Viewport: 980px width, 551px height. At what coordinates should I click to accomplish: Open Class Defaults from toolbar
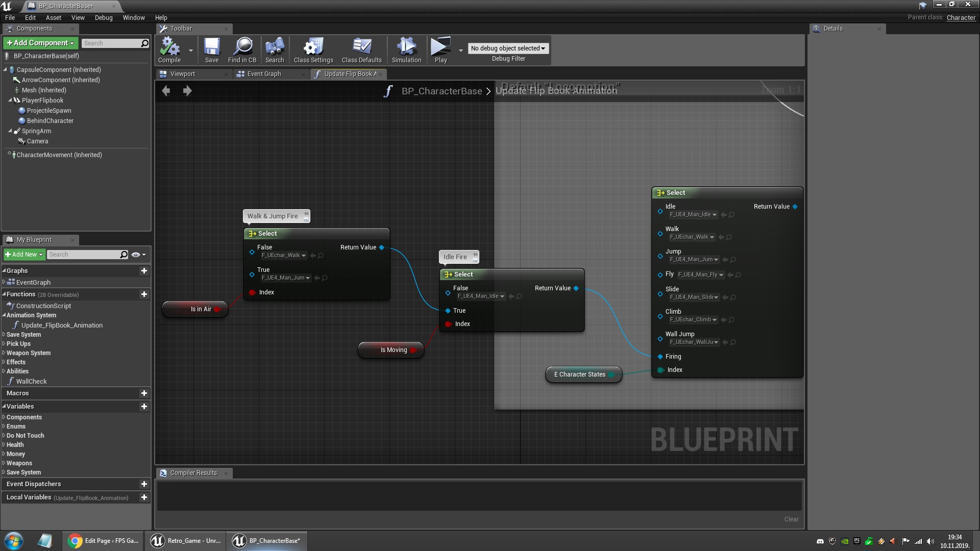pyautogui.click(x=361, y=47)
